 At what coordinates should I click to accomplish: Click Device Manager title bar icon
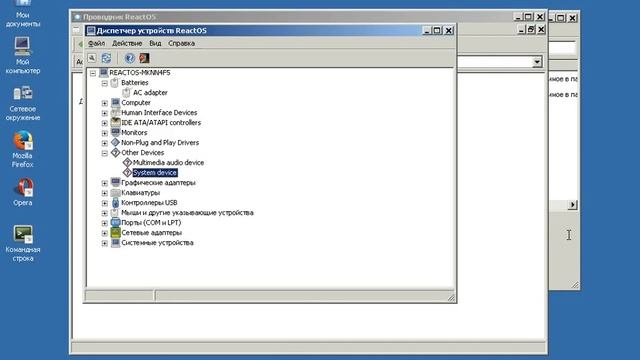click(x=91, y=31)
